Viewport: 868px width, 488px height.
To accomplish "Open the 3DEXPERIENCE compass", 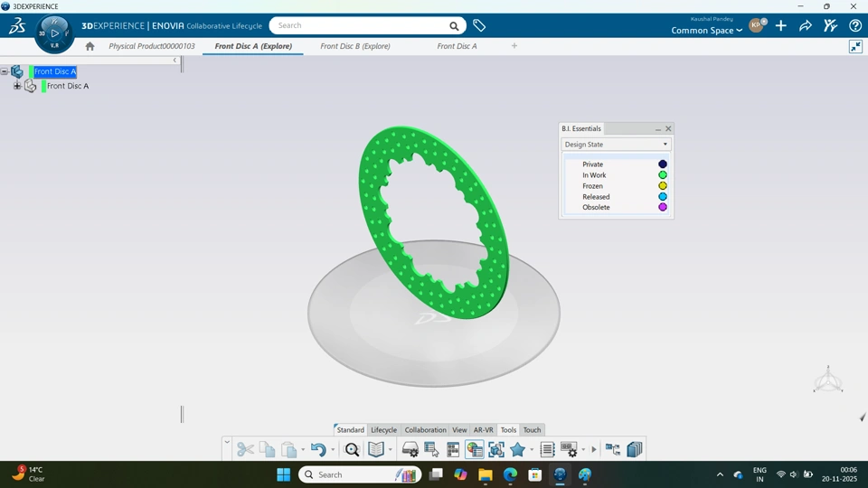I will point(54,33).
